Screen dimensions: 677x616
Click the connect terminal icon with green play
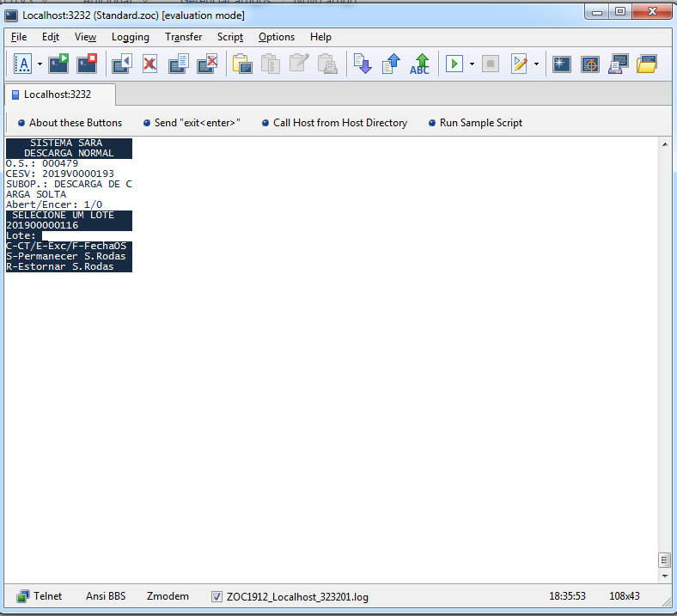(58, 64)
